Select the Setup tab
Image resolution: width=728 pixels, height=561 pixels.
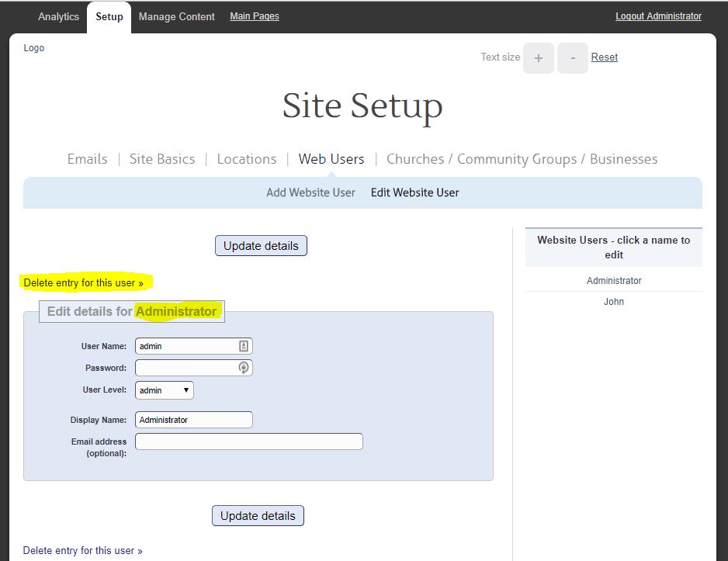109,16
